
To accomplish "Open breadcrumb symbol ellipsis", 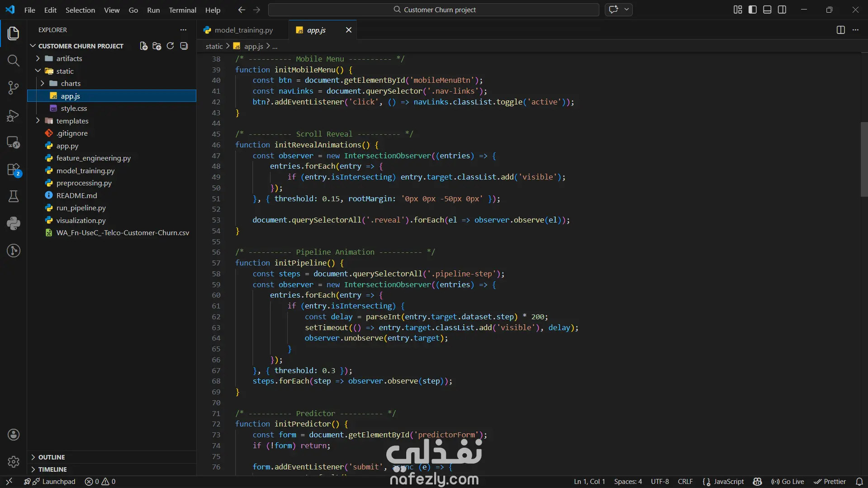I will coord(275,47).
